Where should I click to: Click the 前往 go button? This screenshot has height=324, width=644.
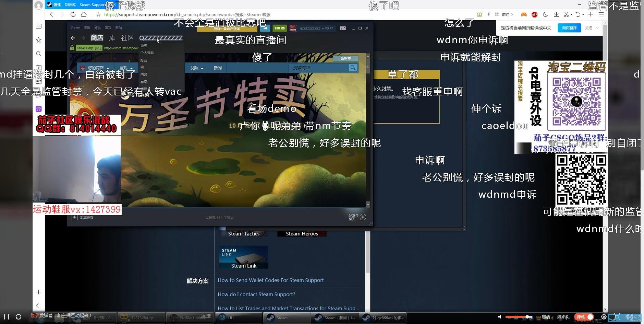point(507,14)
